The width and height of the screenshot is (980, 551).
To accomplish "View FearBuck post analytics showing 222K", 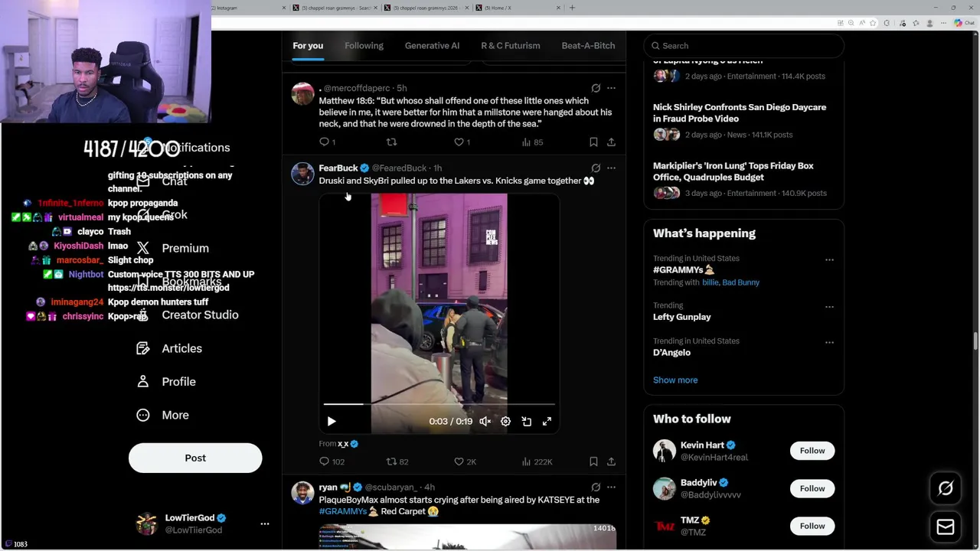I will [537, 461].
